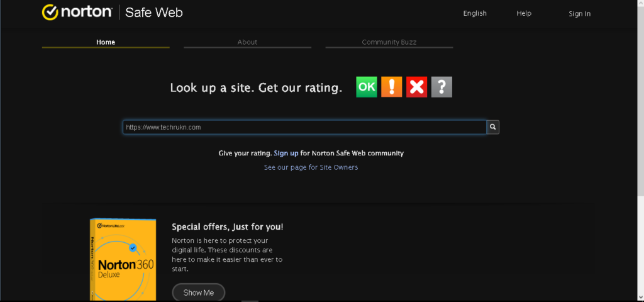Click the gray question mark untested icon
This screenshot has width=644, height=302.
(441, 87)
